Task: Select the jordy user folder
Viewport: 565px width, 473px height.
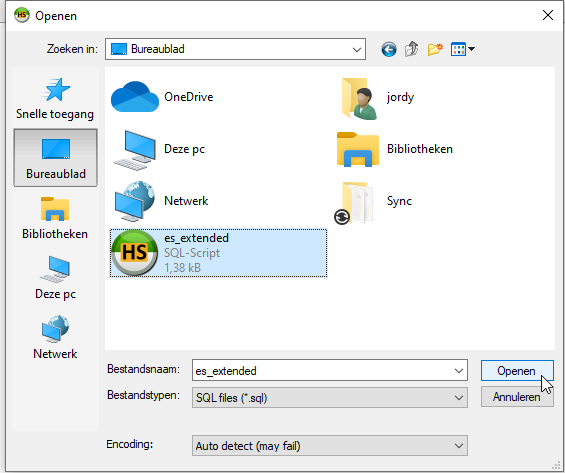Action: point(377,98)
